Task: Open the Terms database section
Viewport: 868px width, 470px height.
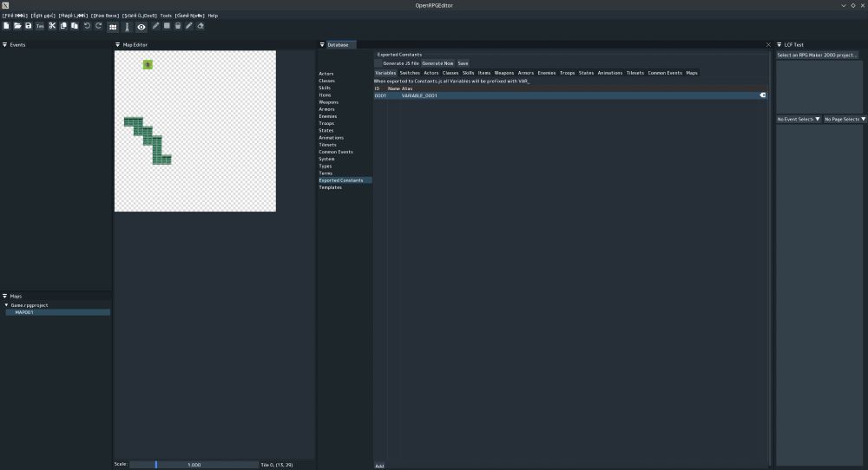Action: 325,173
